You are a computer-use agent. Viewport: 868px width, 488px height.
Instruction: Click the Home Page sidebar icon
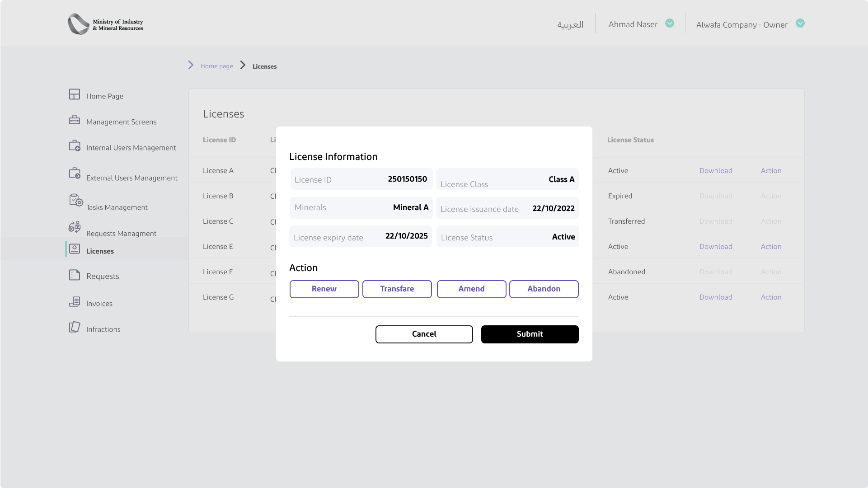point(75,94)
